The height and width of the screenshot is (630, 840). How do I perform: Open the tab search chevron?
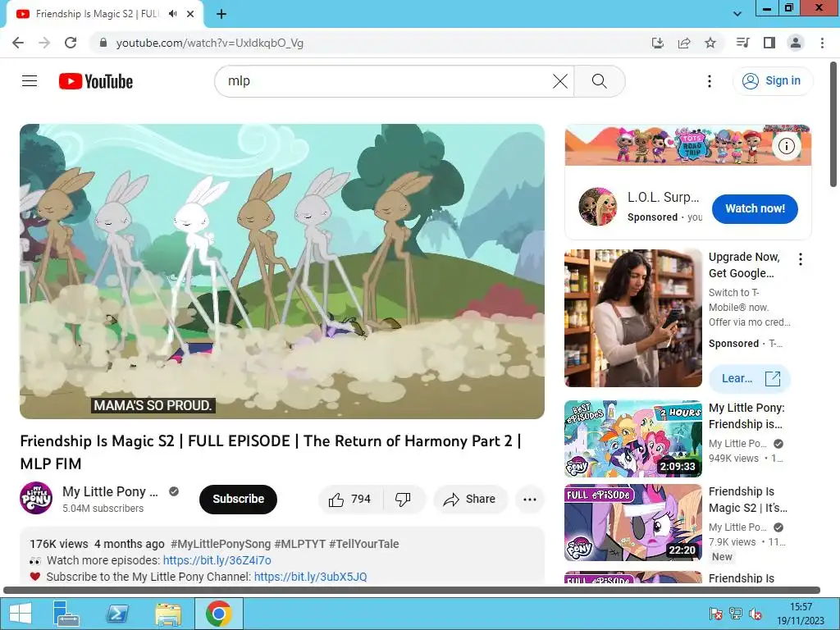(x=737, y=14)
